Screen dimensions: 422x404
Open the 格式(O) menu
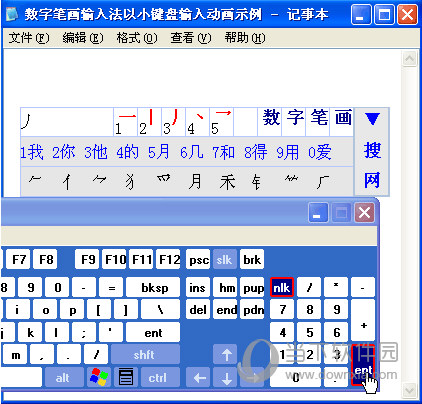point(137,38)
